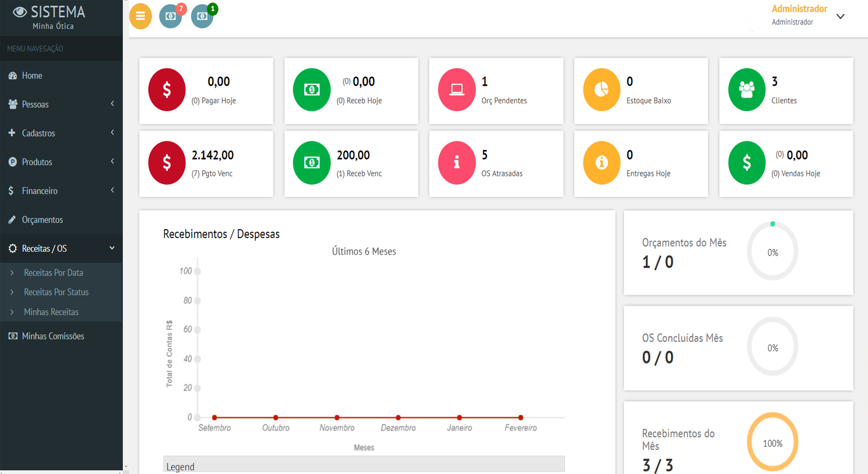
Task: Click the Recebimentos / Despesas chart title
Action: 221,234
